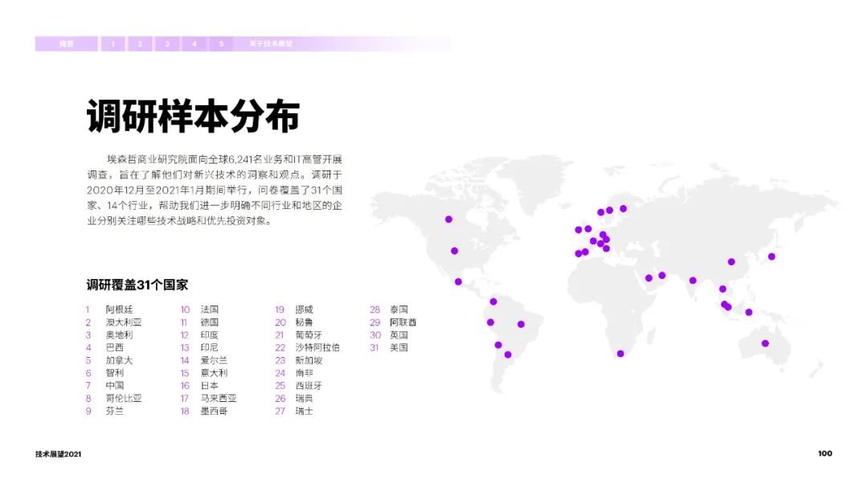
Task: Select the 法国 entry in the country list
Action: point(209,310)
